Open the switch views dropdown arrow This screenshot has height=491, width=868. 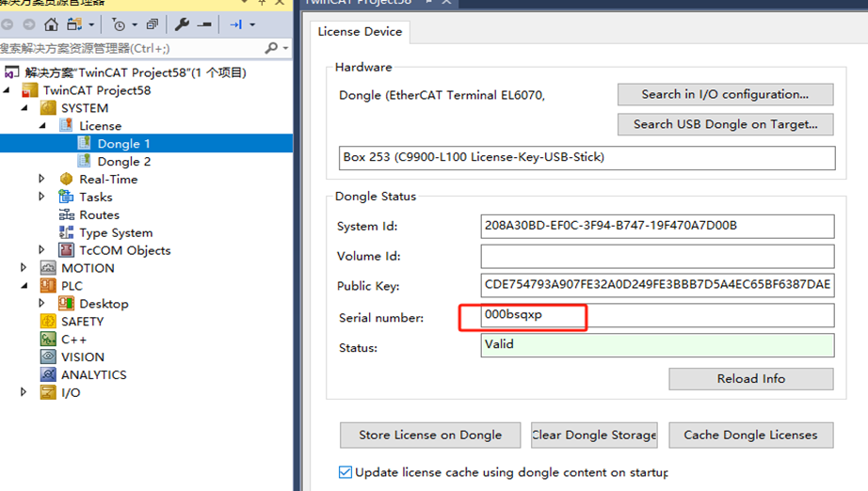[x=91, y=24]
